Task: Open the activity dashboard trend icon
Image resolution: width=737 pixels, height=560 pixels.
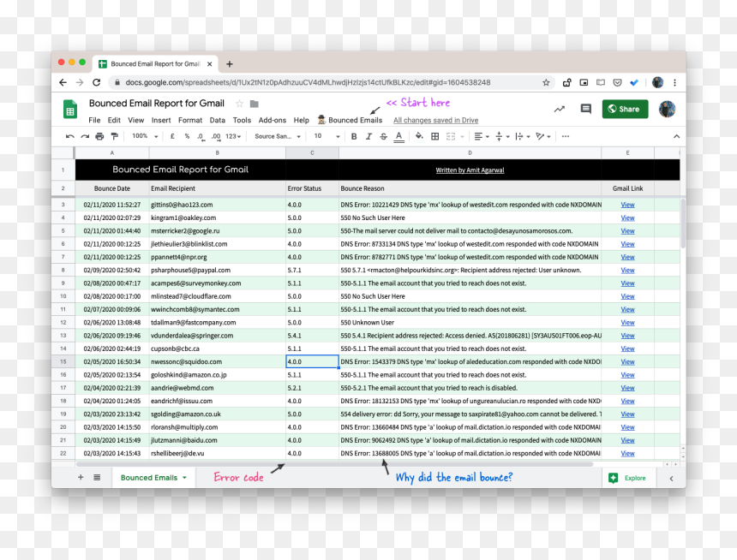Action: click(560, 109)
